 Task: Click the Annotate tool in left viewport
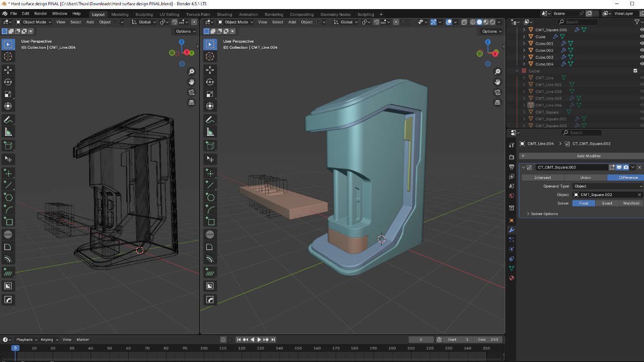pos(8,120)
